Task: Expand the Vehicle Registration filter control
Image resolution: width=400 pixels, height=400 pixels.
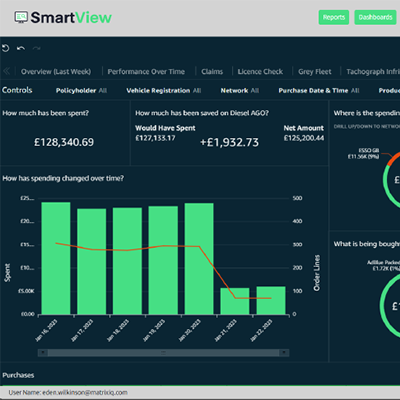Action: pos(164,90)
